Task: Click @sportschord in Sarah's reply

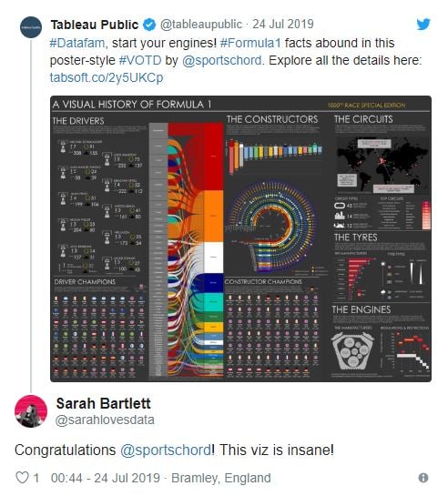Action: 166,450
